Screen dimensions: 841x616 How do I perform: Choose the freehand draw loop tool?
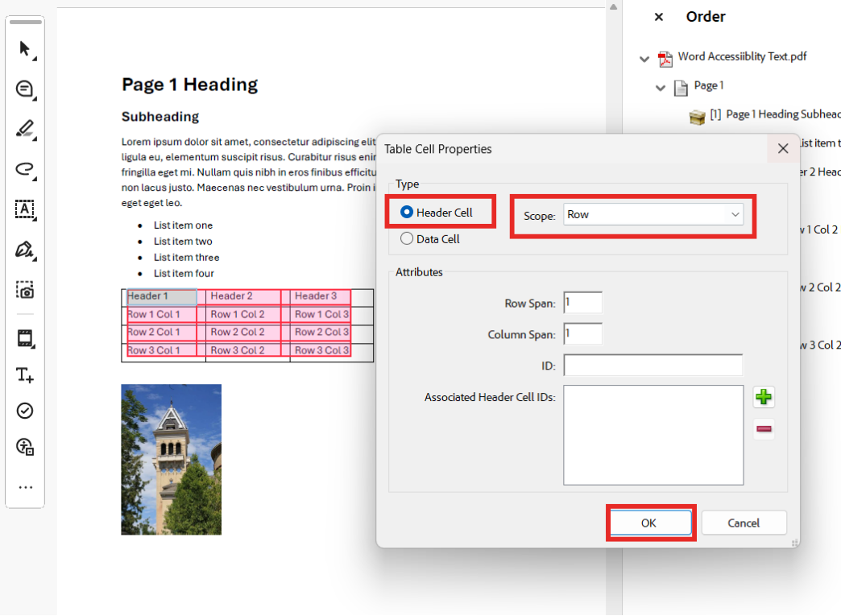point(25,169)
